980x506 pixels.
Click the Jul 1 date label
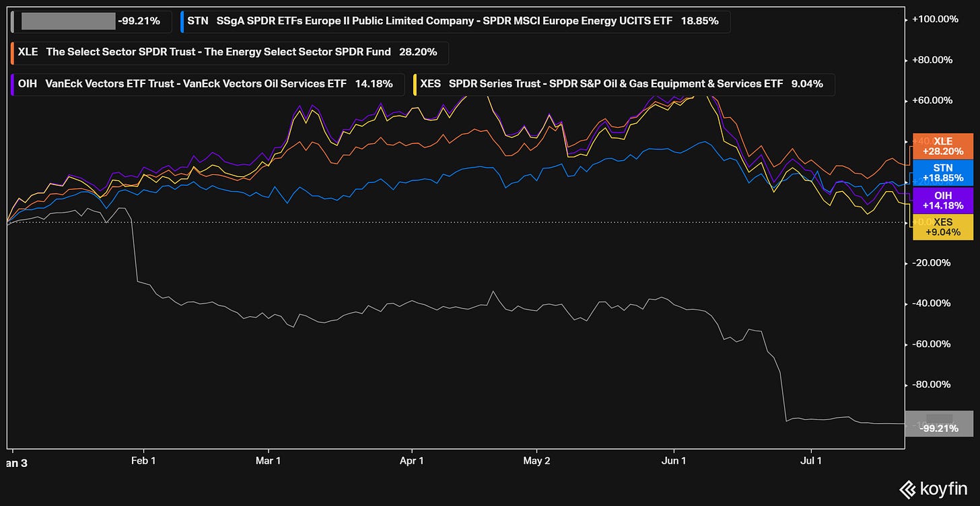coord(811,461)
